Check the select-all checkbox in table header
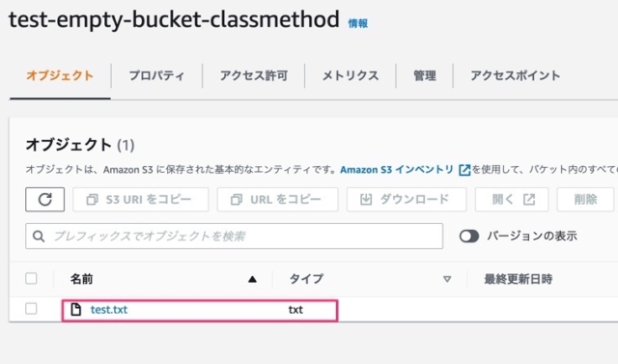 (31, 278)
